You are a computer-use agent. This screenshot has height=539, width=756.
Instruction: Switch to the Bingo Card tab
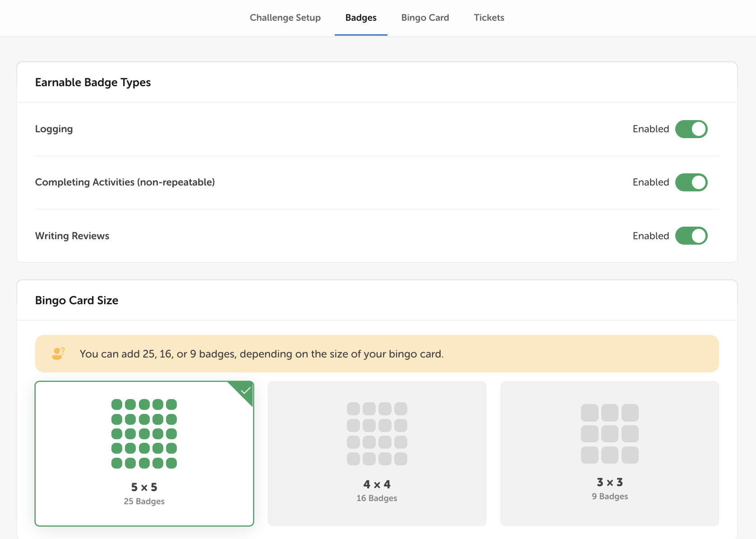tap(425, 18)
